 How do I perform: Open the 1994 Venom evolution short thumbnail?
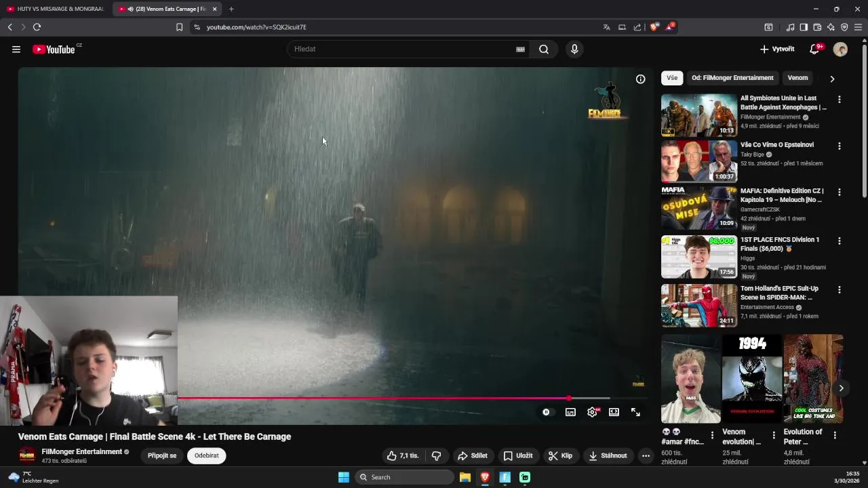pyautogui.click(x=752, y=378)
